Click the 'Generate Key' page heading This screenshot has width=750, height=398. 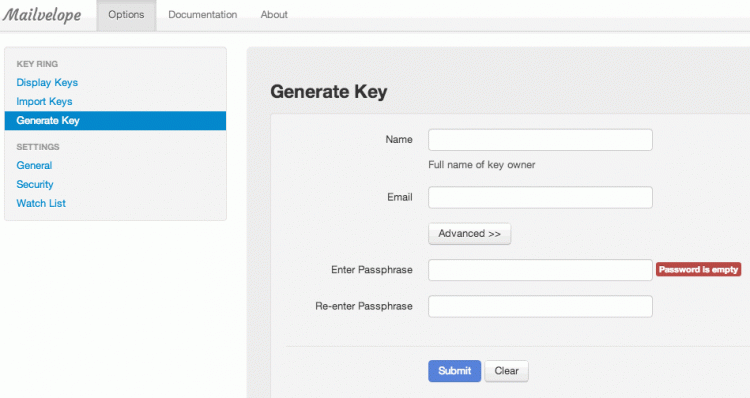[x=329, y=91]
